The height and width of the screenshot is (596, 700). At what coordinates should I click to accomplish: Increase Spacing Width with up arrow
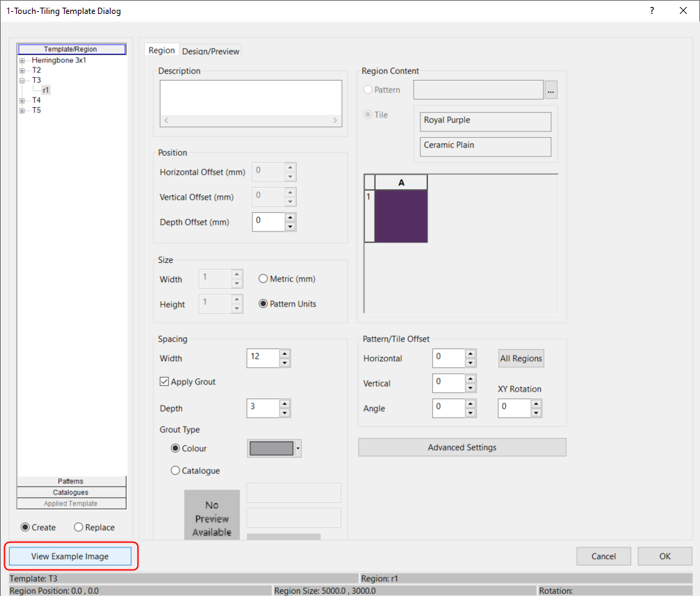click(285, 353)
